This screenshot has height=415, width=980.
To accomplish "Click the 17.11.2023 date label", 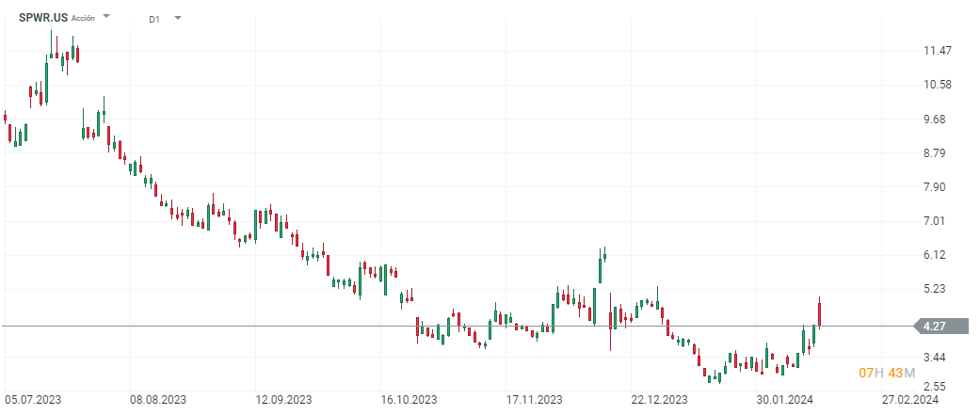I will [x=533, y=399].
